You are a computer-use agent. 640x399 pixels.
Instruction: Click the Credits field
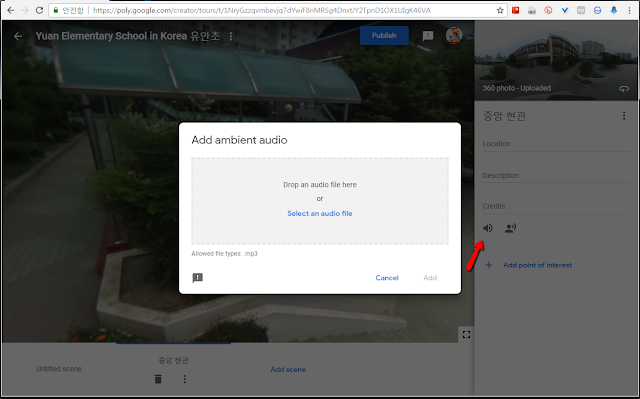[x=556, y=206]
